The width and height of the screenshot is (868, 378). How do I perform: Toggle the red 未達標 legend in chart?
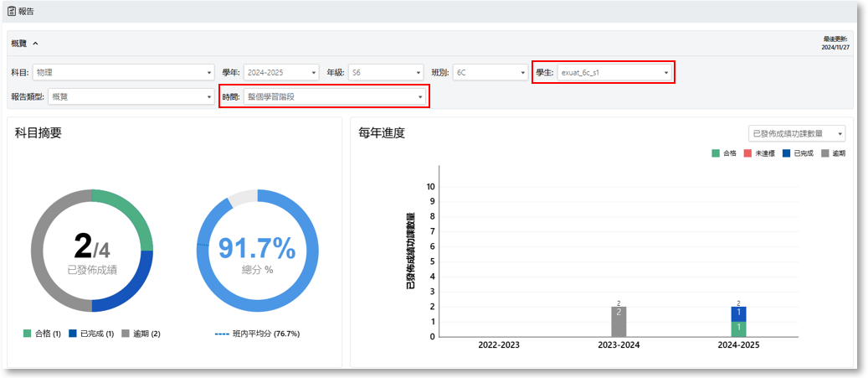click(x=760, y=154)
